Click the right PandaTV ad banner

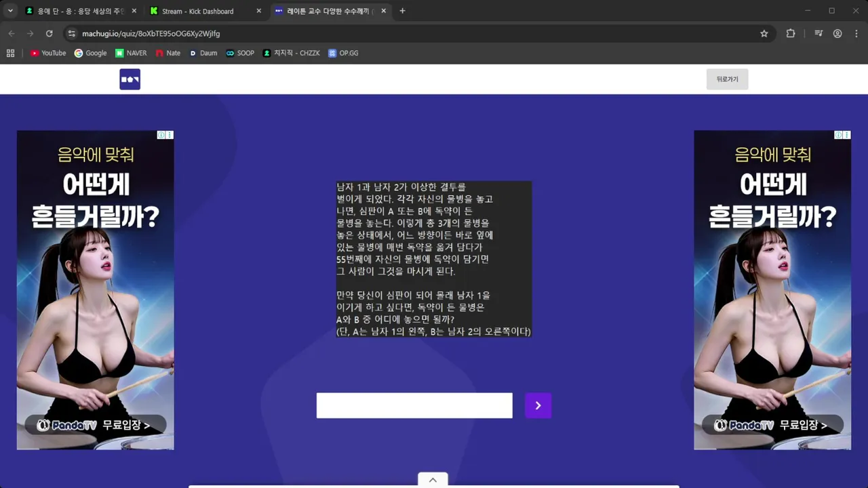772,289
